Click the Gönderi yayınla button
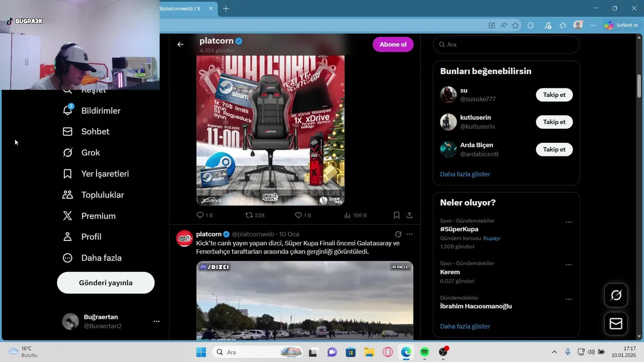 (x=106, y=283)
